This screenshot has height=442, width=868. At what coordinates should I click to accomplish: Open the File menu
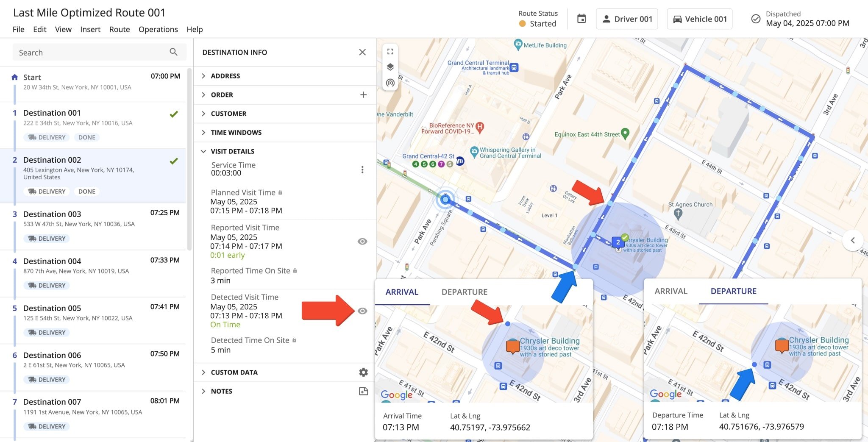tap(18, 29)
